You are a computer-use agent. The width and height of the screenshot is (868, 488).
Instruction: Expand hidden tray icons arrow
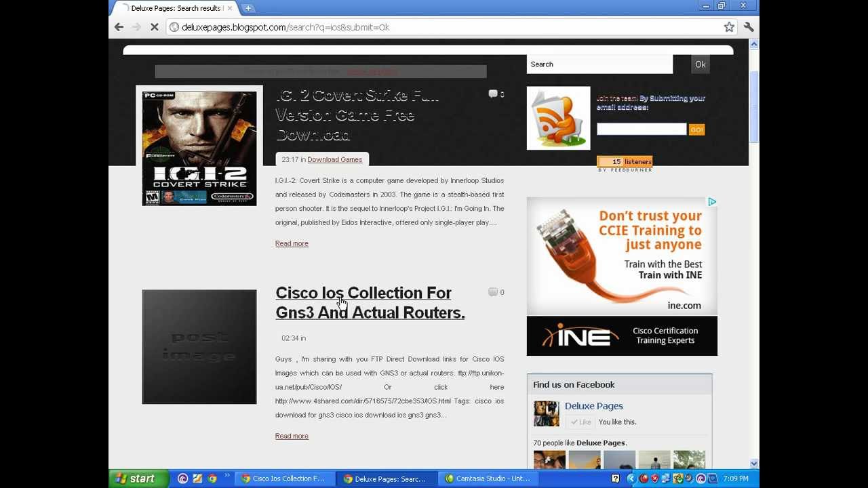click(631, 479)
